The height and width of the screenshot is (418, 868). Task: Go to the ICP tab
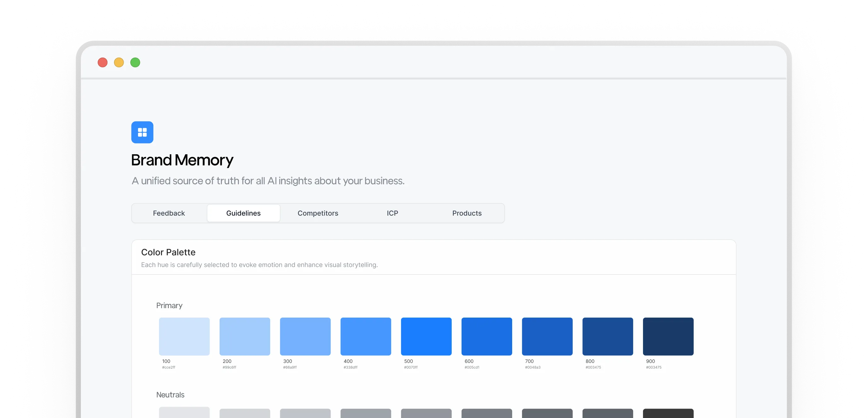coord(392,213)
